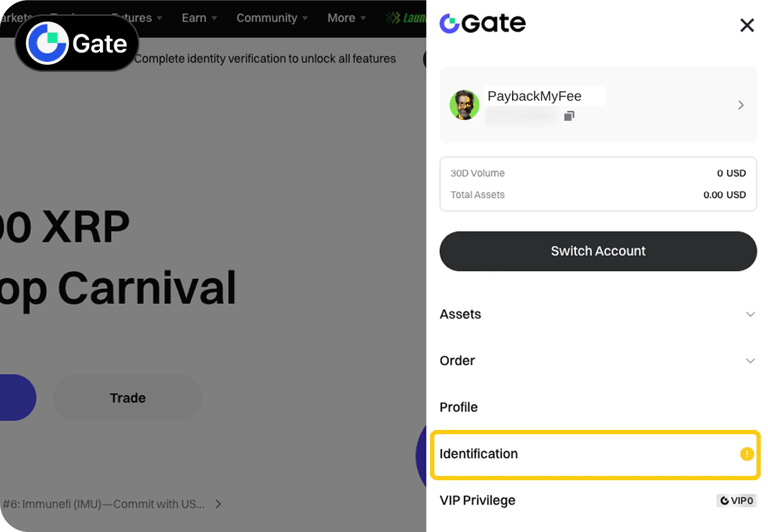Click the PaybackMyFee profile avatar
The width and height of the screenshot is (768, 532).
[x=465, y=105]
